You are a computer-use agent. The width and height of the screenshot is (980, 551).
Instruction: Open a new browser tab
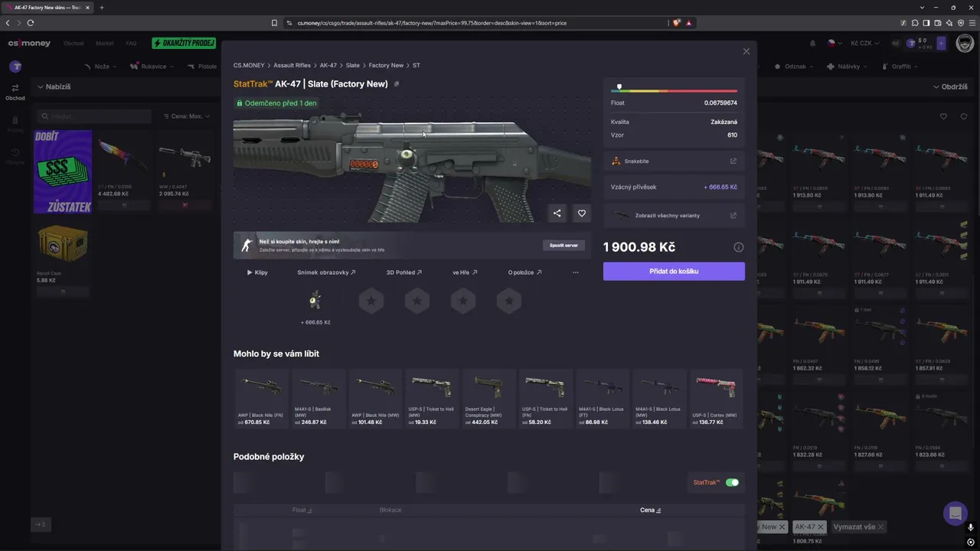point(101,8)
